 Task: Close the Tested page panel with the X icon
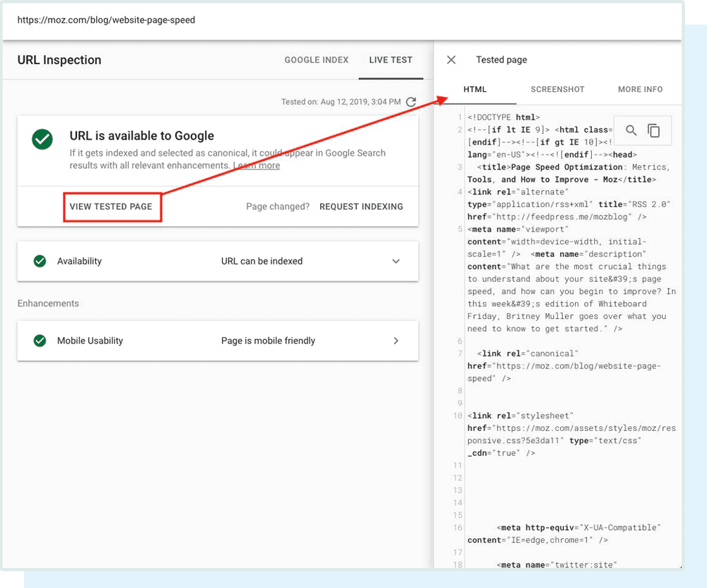click(451, 60)
